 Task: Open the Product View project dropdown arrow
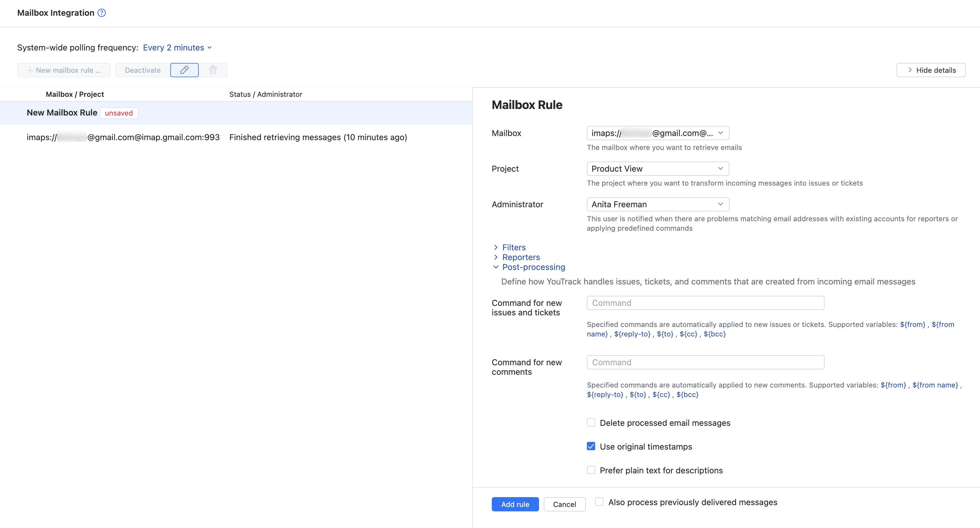tap(721, 168)
